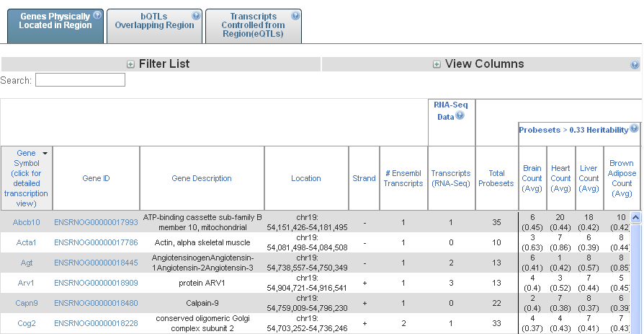Click help icon on Genes Physically Located tab
The height and width of the screenshot is (334, 644).
click(x=97, y=15)
